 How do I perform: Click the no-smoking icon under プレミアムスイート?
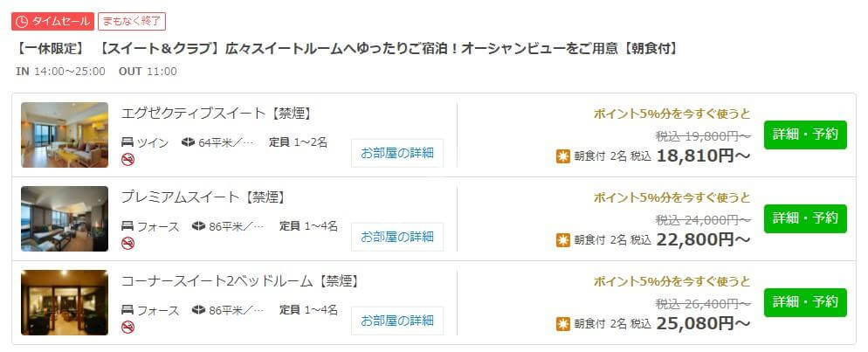point(127,244)
